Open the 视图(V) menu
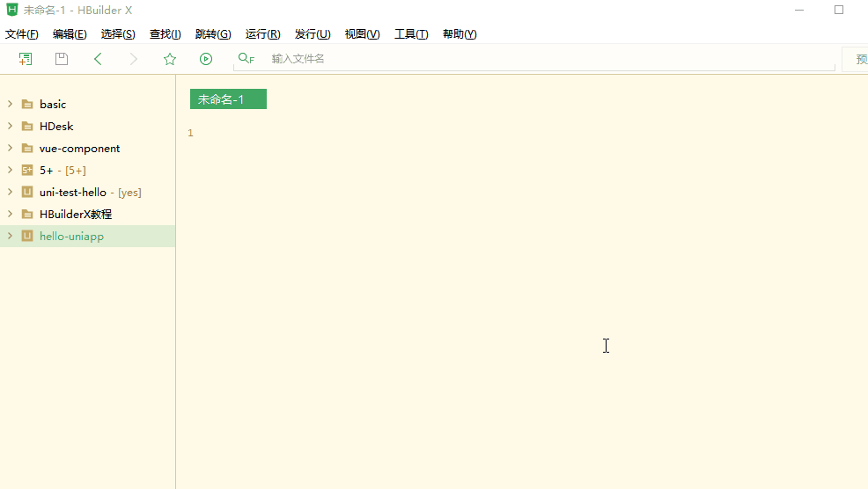Image resolution: width=868 pixels, height=489 pixels. coord(363,34)
